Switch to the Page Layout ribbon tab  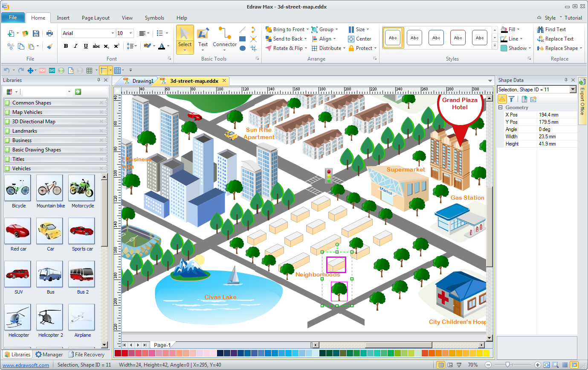96,18
